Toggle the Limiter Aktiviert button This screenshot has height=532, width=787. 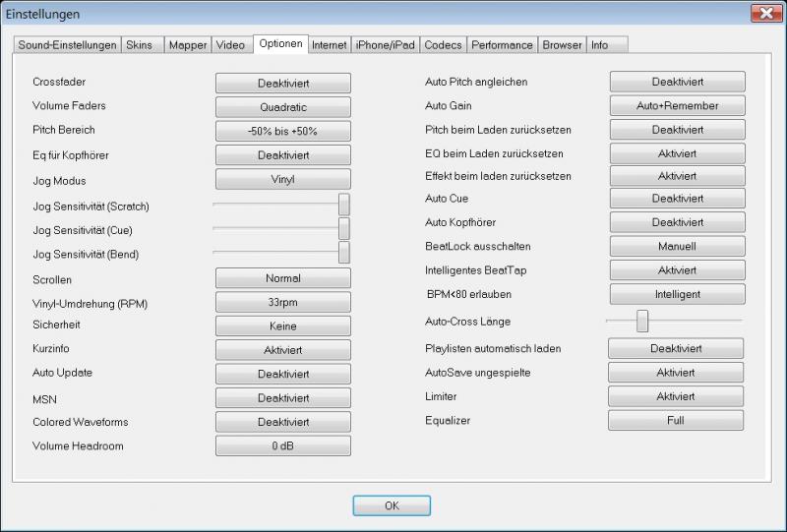(x=675, y=396)
